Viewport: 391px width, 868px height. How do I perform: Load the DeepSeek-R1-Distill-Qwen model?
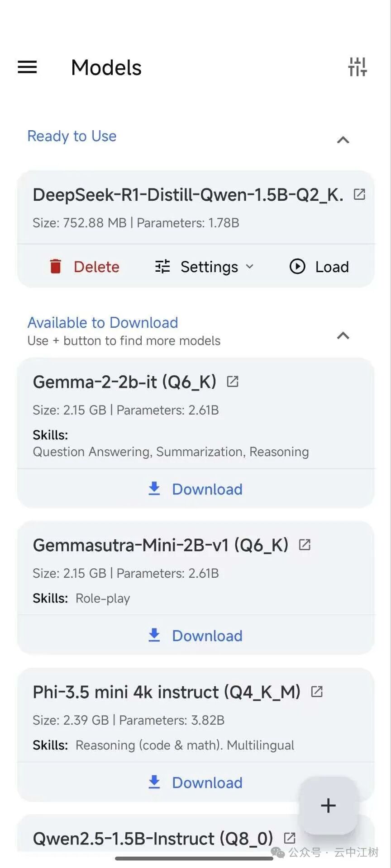pos(319,267)
